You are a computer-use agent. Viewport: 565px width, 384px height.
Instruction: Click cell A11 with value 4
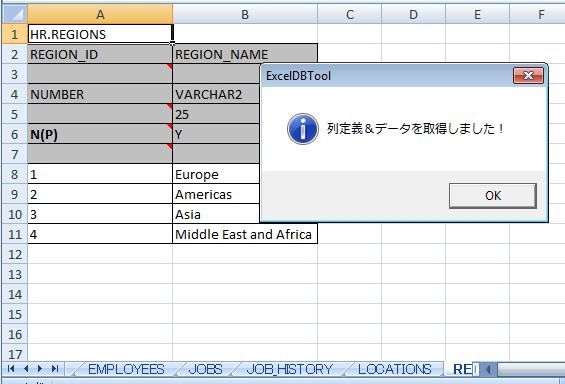click(100, 235)
